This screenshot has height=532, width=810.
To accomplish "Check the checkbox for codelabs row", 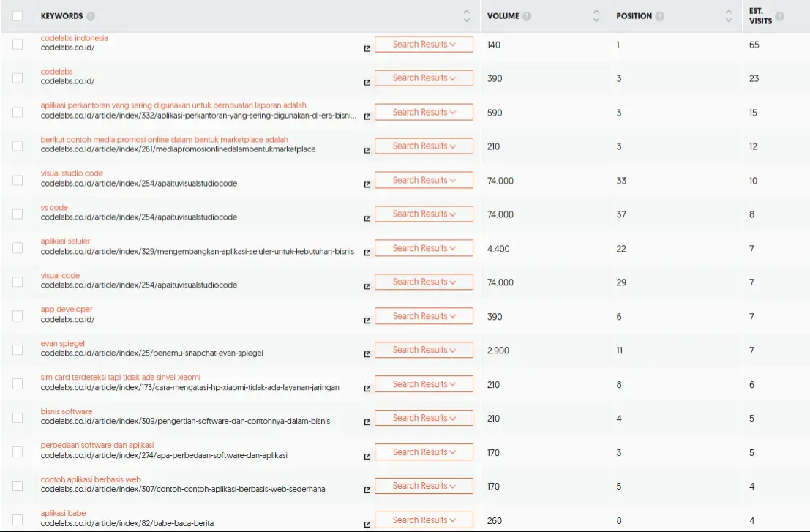I will (17, 78).
